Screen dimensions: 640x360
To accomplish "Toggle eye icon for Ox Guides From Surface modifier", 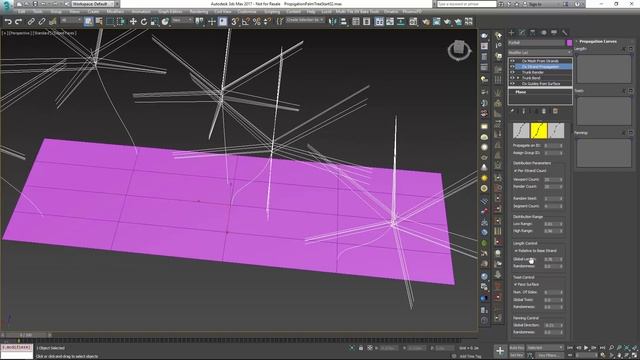I will click(512, 83).
